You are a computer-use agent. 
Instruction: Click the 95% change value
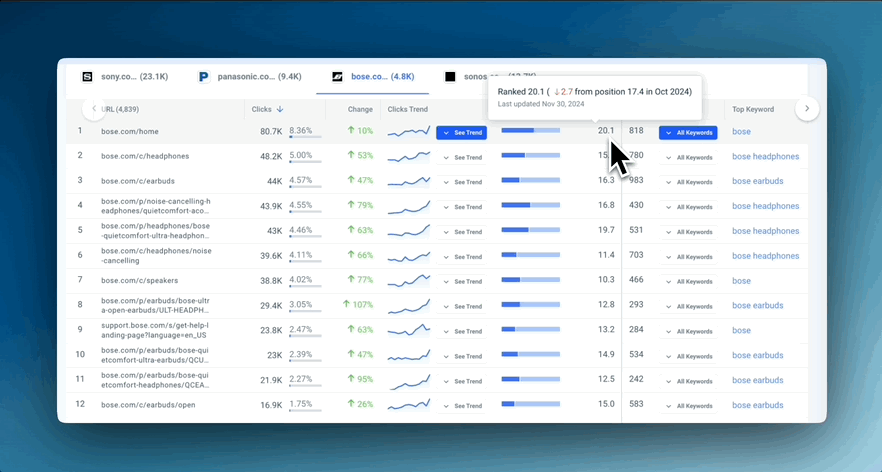(360, 379)
